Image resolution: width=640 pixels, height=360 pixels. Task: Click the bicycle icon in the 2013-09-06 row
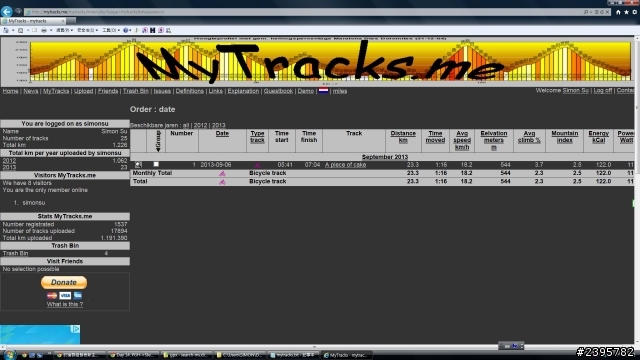point(258,165)
